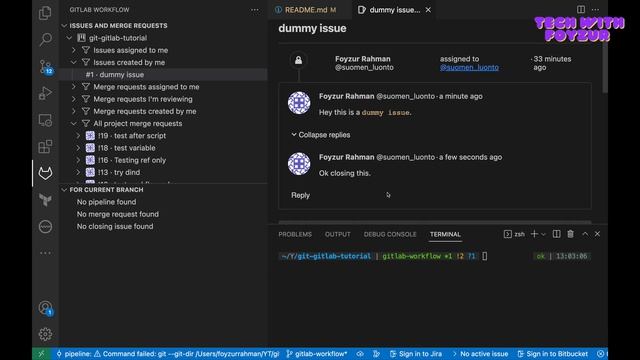This screenshot has height=360, width=640.
Task: Click the editor vertical scrollbar
Action: 604,67
